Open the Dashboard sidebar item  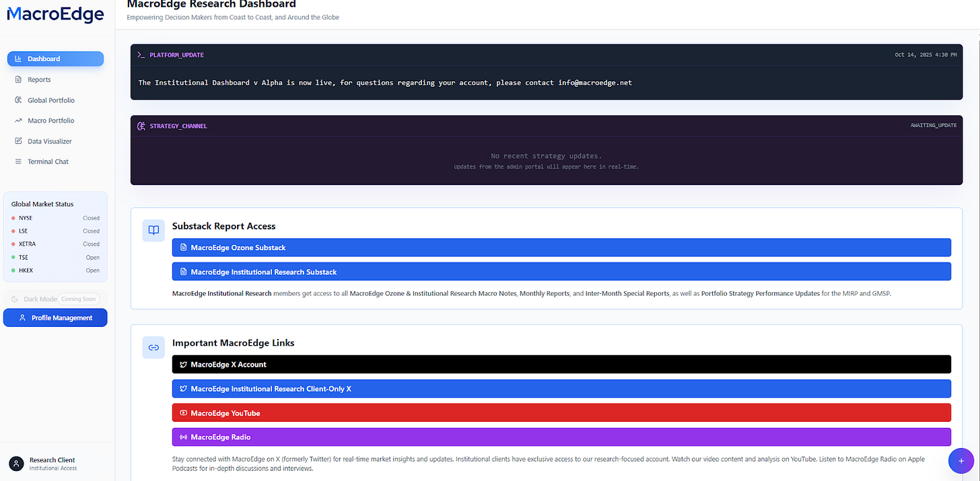(55, 59)
